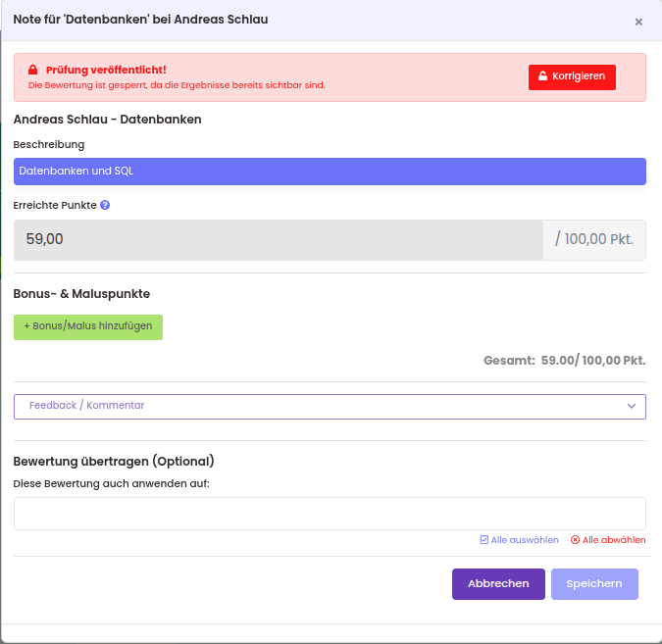Add a Bonus/Malus entry

(88, 326)
